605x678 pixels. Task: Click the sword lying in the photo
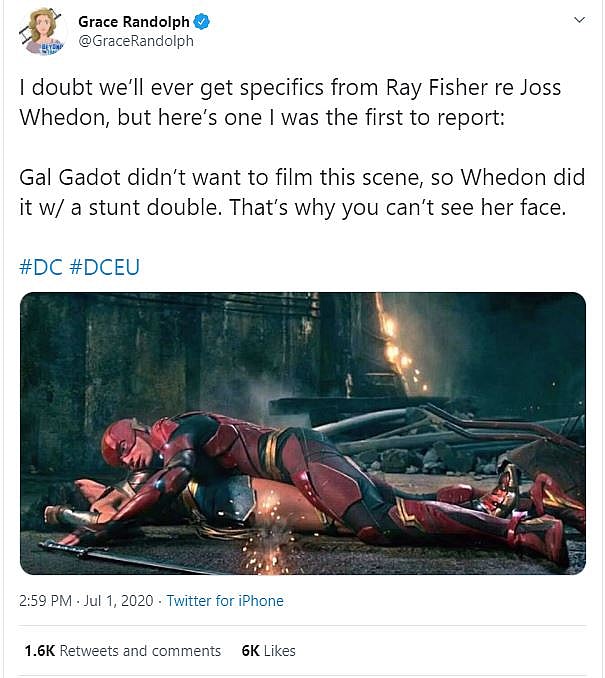110,553
